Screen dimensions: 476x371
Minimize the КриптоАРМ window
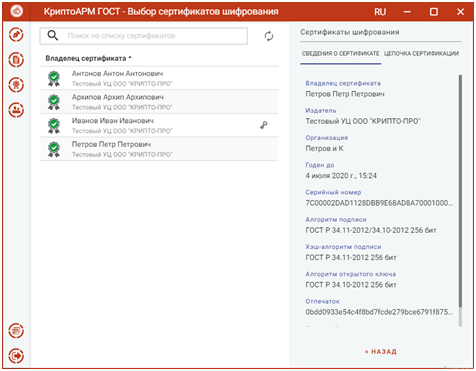(407, 12)
